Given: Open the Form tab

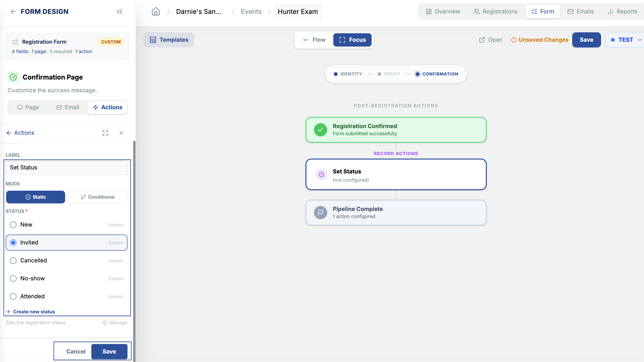Looking at the screenshot, I should [542, 12].
